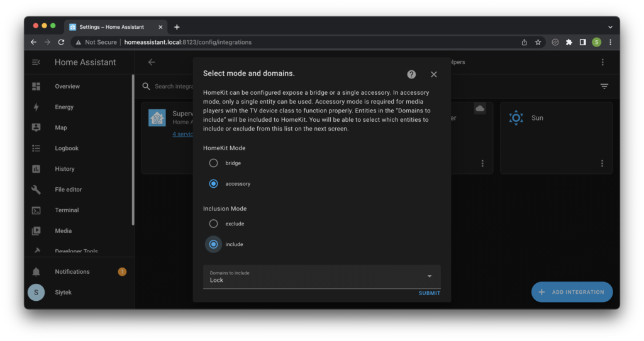Click the cloud badge icon on card
This screenshot has width=644, height=341.
[x=480, y=109]
